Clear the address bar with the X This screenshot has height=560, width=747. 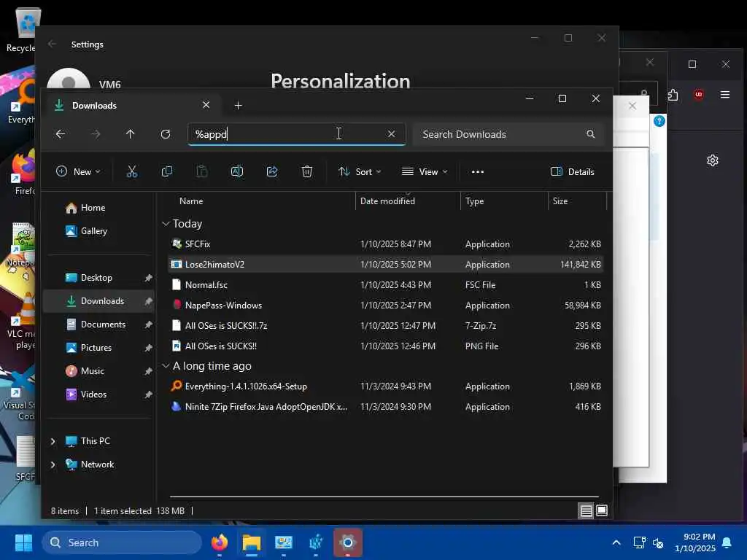[x=391, y=134]
